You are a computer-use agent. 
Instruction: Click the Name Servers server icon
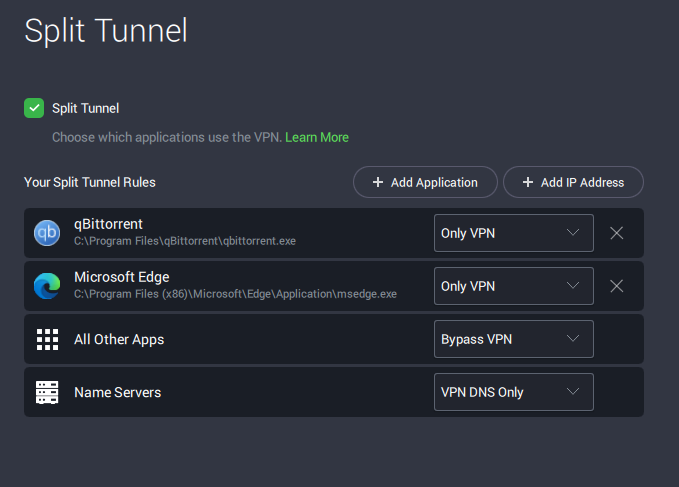pyautogui.click(x=47, y=392)
